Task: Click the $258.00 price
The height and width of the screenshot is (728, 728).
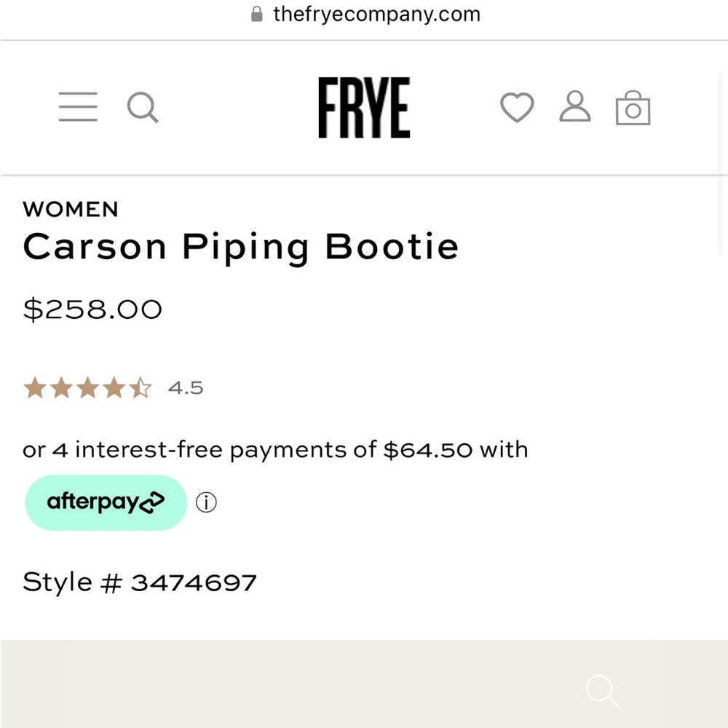Action: pyautogui.click(x=92, y=309)
